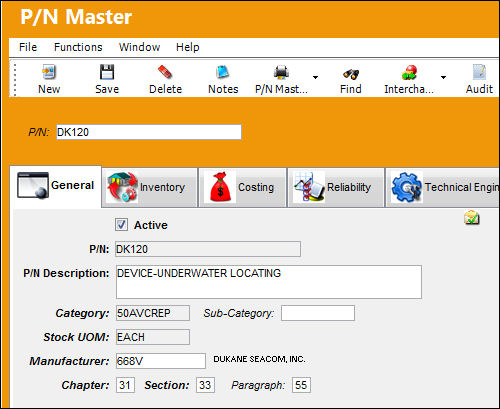Image resolution: width=500 pixels, height=409 pixels.
Task: Click the Interchangeable toolbar icon
Action: point(409,72)
